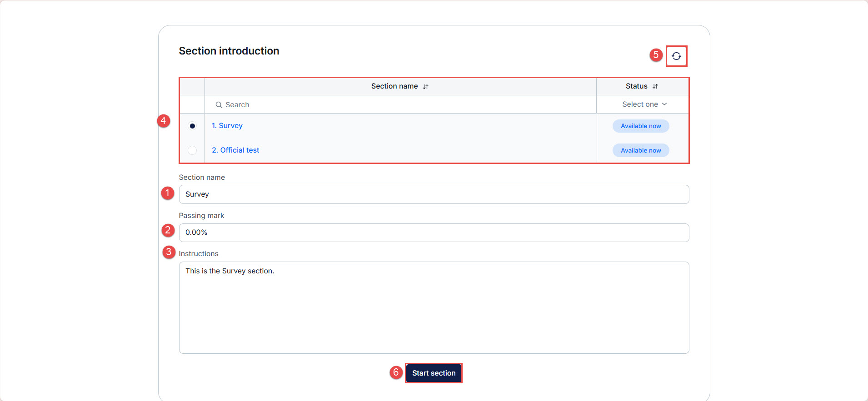This screenshot has width=868, height=401.
Task: Click the sort arrows next to Status
Action: pos(655,86)
